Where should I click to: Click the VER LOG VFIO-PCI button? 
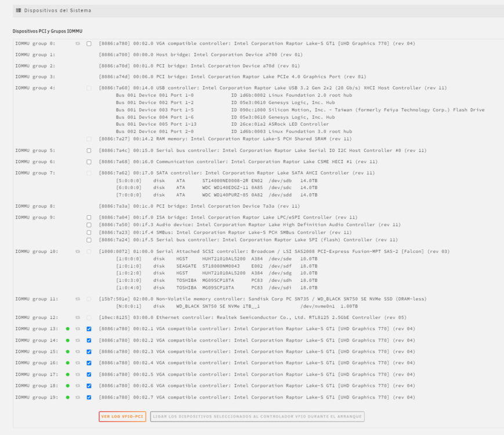point(122,416)
